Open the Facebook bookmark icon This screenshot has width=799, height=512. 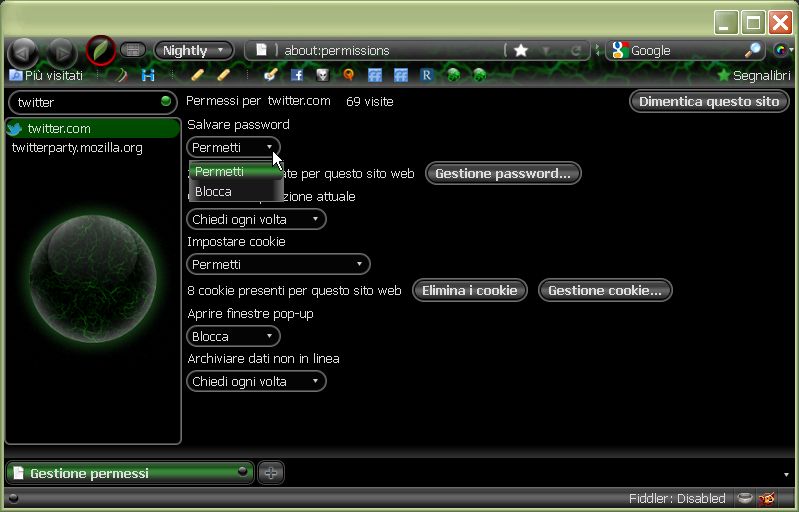pyautogui.click(x=297, y=75)
